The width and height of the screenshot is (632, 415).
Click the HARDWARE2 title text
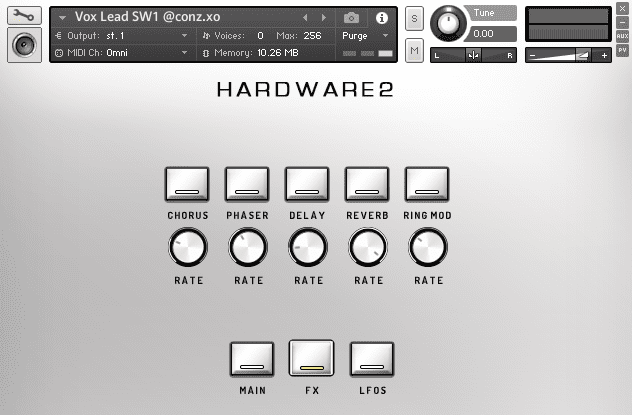305,89
